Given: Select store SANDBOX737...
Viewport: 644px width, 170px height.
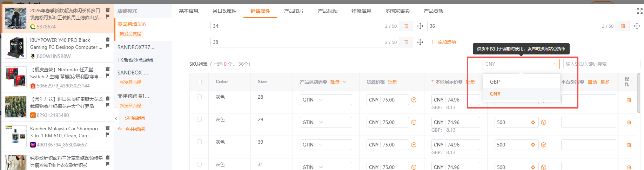Looking at the screenshot, I should click(136, 47).
